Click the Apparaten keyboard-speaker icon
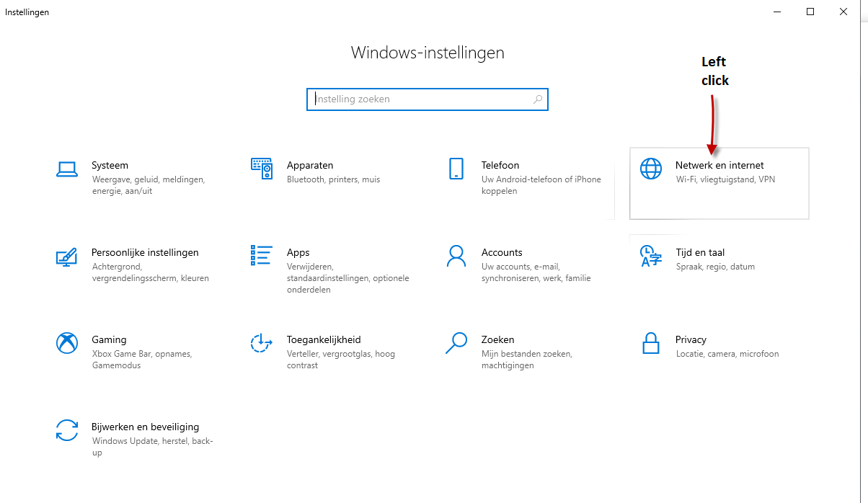 pyautogui.click(x=262, y=169)
